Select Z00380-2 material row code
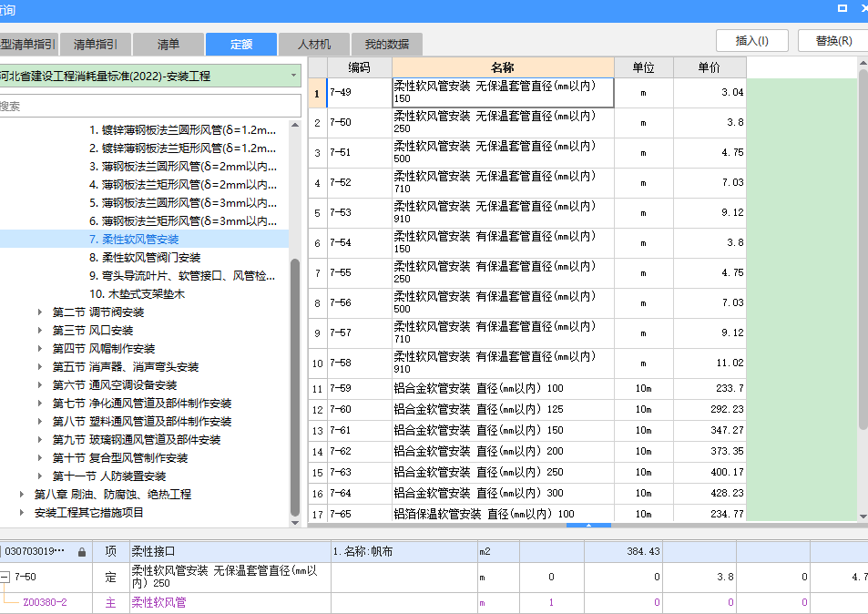 45,602
